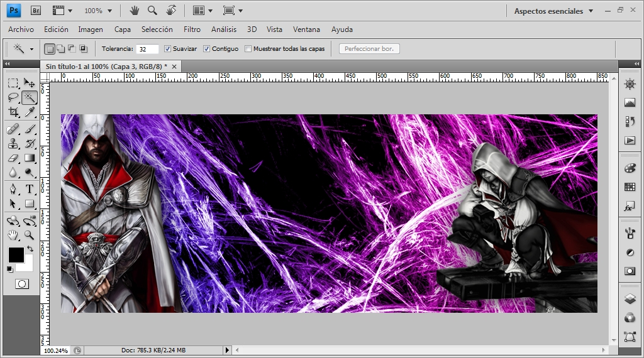Select the Rectangle shape tool
This screenshot has height=358, width=644.
click(29, 204)
